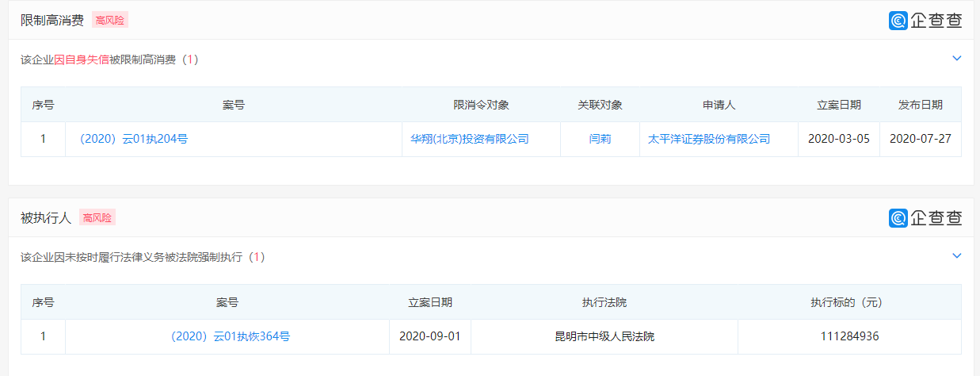Collapse the 限制高消费 section with chevron
Viewport: 980px width, 376px height.
coord(956,59)
